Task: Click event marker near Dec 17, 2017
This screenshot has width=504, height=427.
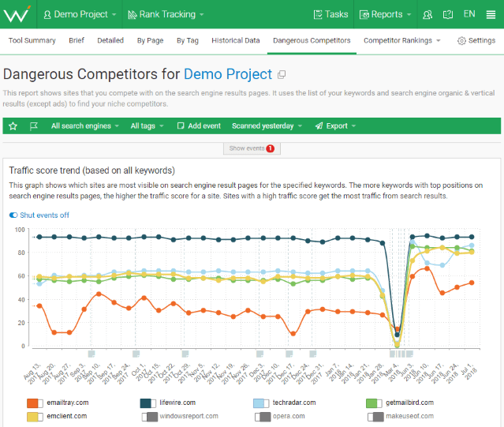Action: (x=289, y=354)
